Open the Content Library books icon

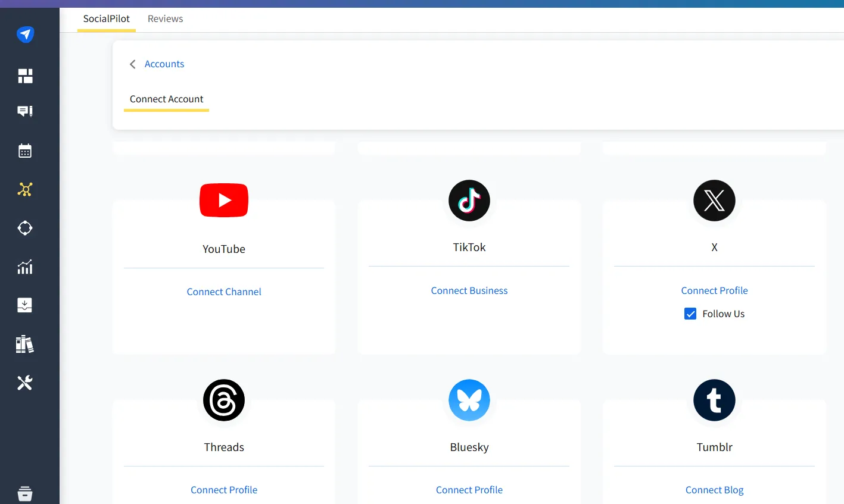[x=25, y=344]
